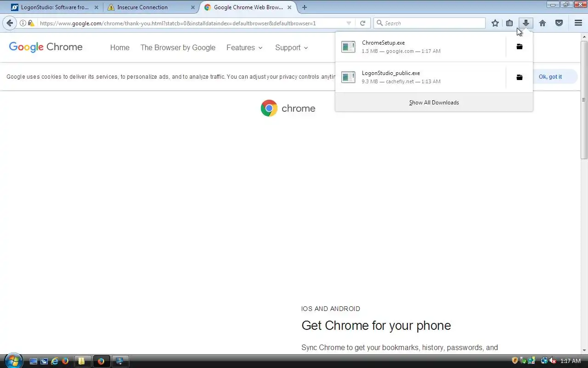Select the Google Chrome Web Browser tab
Screen dimensions: 588x368
(248, 7)
